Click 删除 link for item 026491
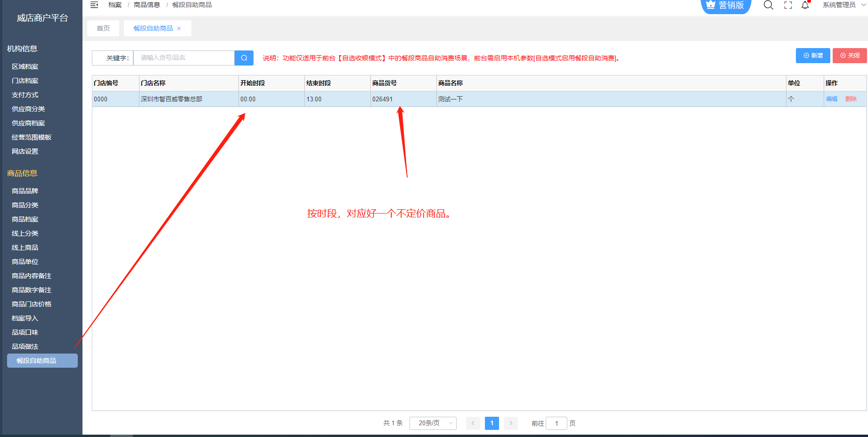 (851, 99)
